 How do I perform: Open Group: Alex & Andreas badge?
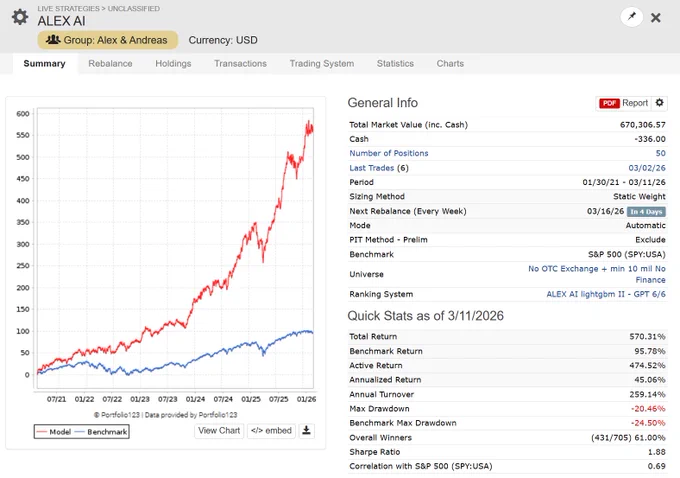(x=108, y=40)
